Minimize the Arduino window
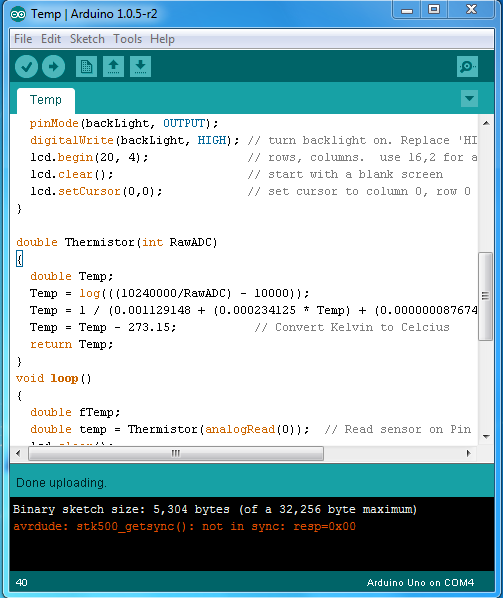This screenshot has height=598, width=503. point(407,10)
